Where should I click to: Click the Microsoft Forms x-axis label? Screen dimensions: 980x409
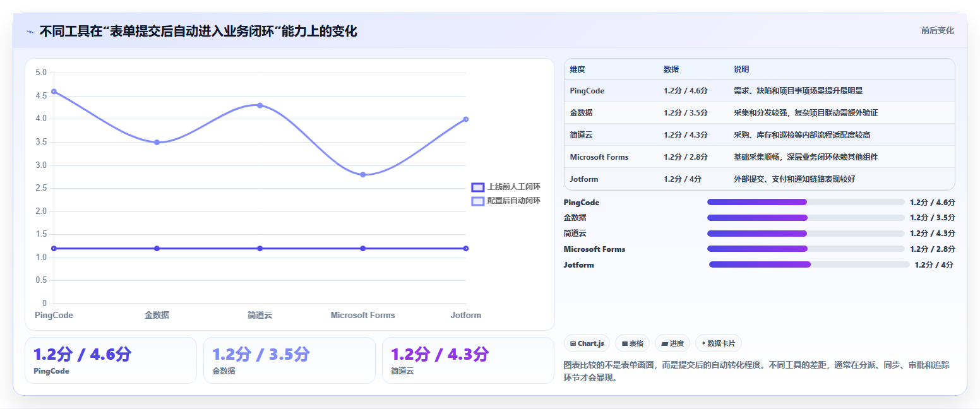tap(363, 315)
